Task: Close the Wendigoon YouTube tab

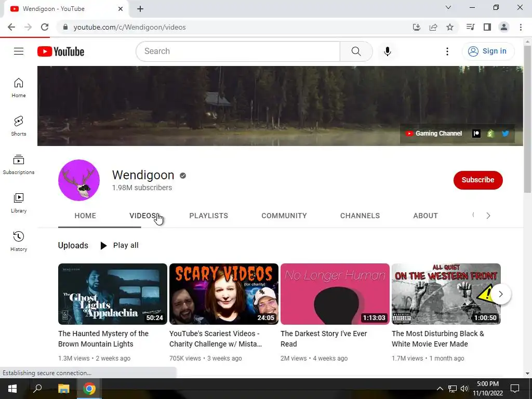Action: (x=121, y=9)
